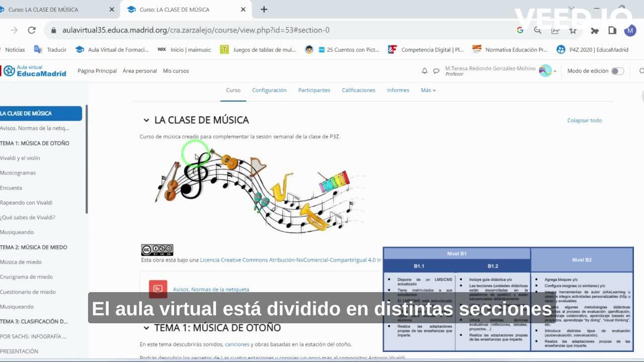Open the Informes tab
Viewport: 644px width, 362px height.
pos(398,90)
